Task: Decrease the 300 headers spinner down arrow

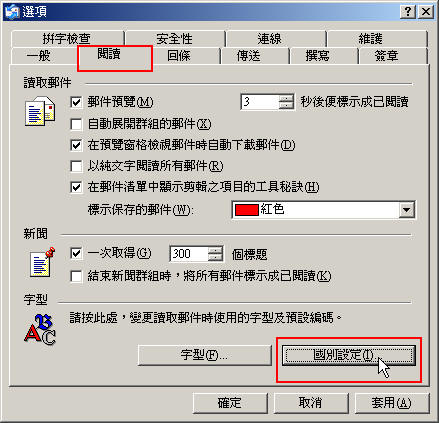Action: tap(215, 258)
